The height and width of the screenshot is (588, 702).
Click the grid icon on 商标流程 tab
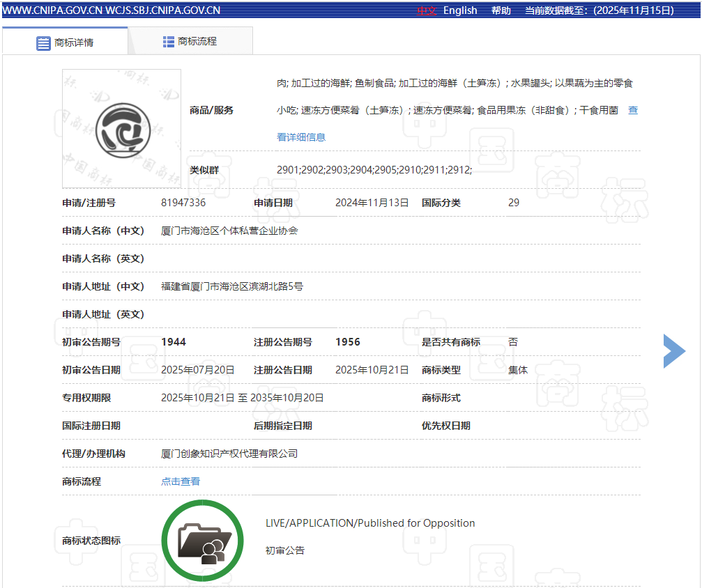pyautogui.click(x=169, y=42)
